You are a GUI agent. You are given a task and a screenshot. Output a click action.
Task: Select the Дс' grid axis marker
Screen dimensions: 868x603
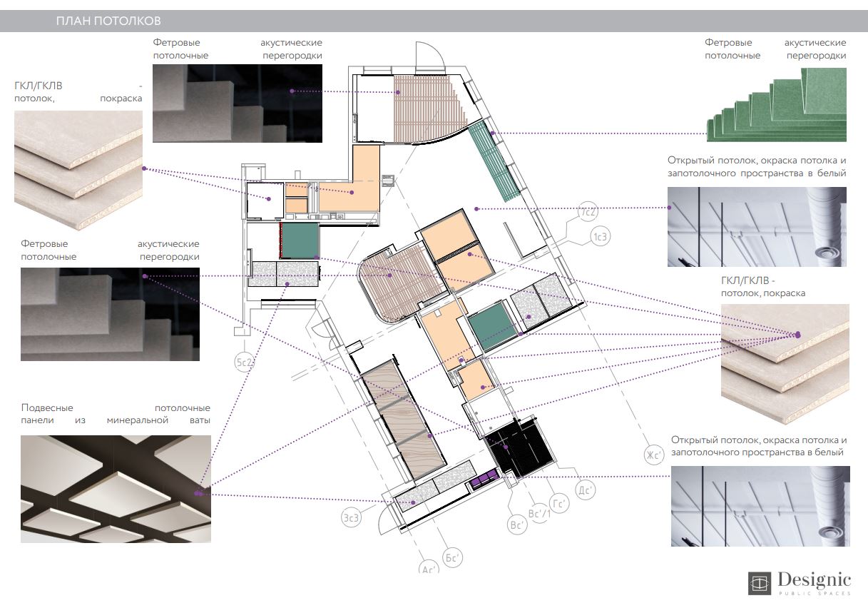point(586,490)
